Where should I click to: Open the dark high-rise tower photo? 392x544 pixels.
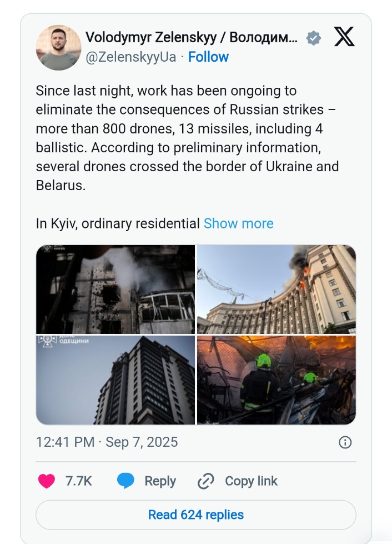[115, 380]
